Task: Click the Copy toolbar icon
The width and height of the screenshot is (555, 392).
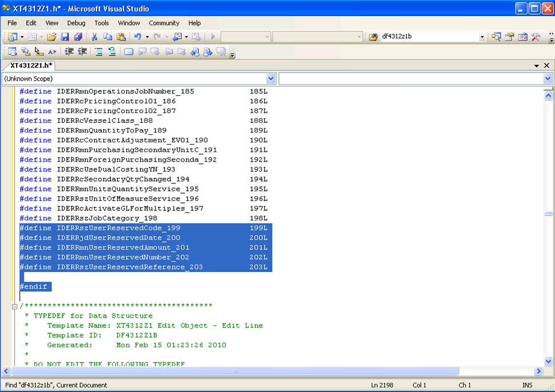Action: click(107, 37)
